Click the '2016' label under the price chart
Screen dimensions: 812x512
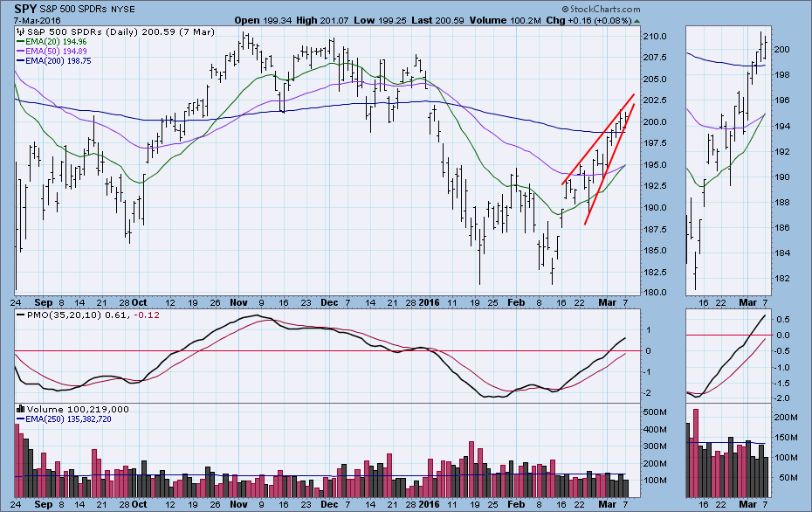click(429, 302)
